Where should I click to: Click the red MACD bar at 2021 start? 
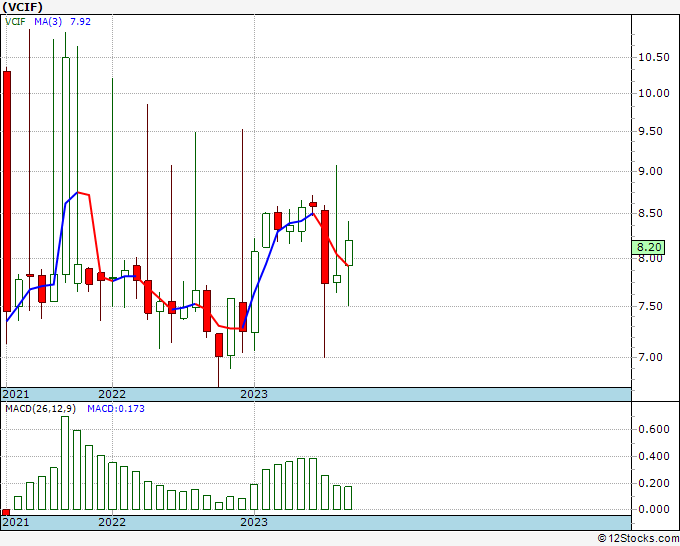point(6,513)
